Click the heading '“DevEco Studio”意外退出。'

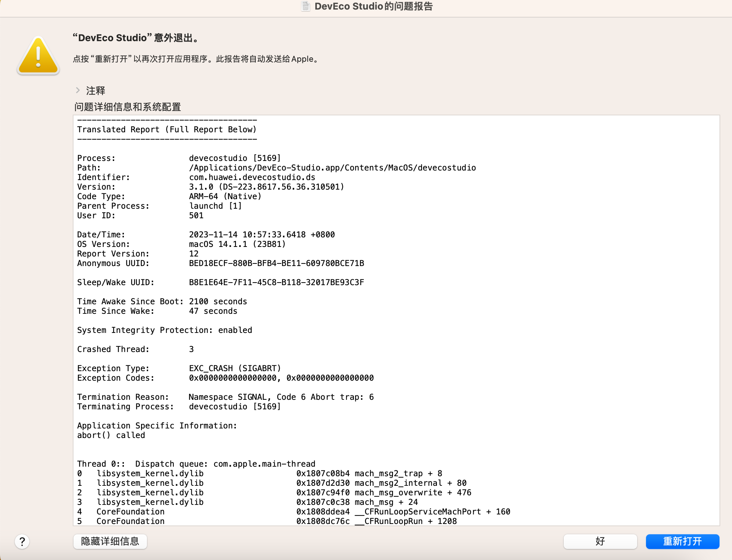pyautogui.click(x=136, y=38)
